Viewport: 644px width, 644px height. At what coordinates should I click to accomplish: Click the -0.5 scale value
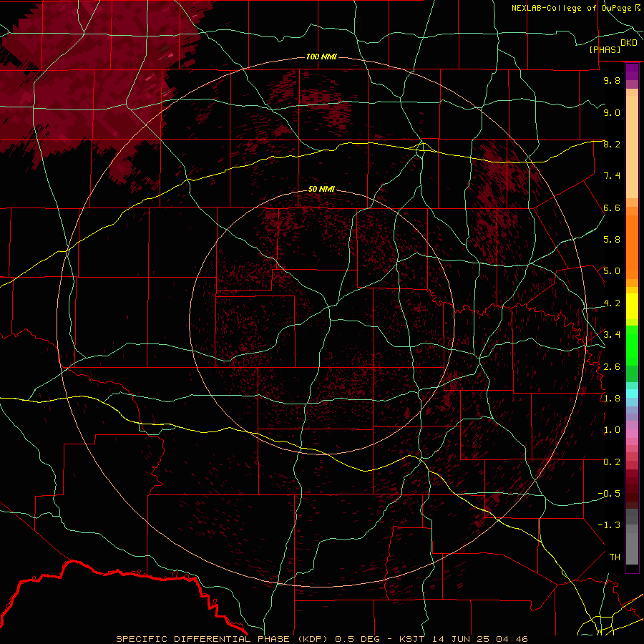(609, 494)
